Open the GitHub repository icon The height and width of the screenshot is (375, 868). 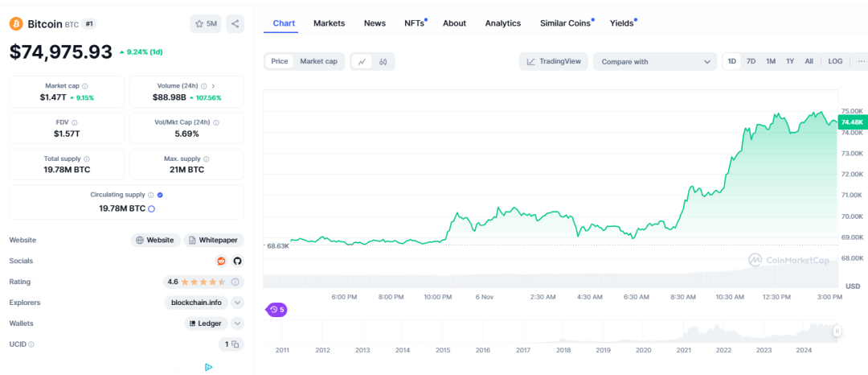pos(237,261)
